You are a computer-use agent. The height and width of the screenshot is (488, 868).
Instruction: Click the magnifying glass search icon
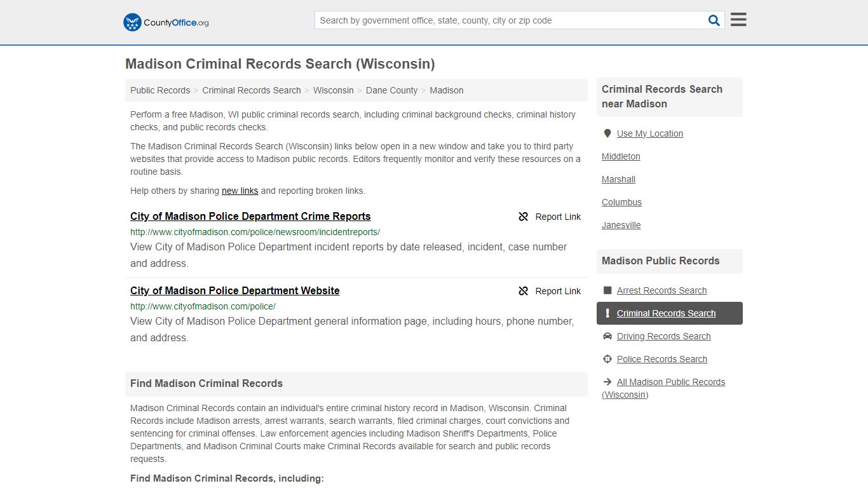[x=714, y=20]
